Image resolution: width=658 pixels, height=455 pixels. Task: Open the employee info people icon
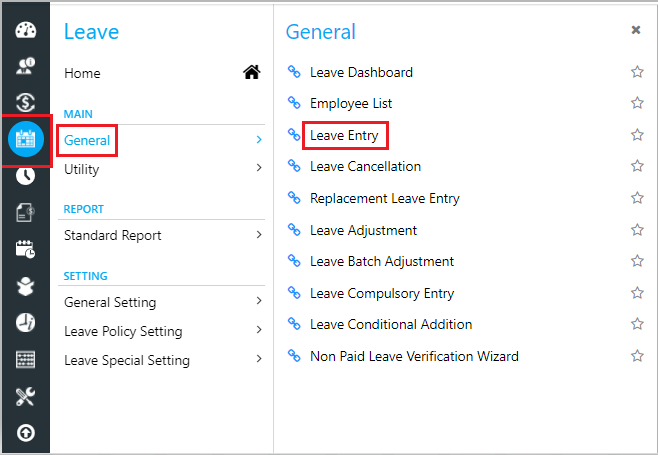26,66
